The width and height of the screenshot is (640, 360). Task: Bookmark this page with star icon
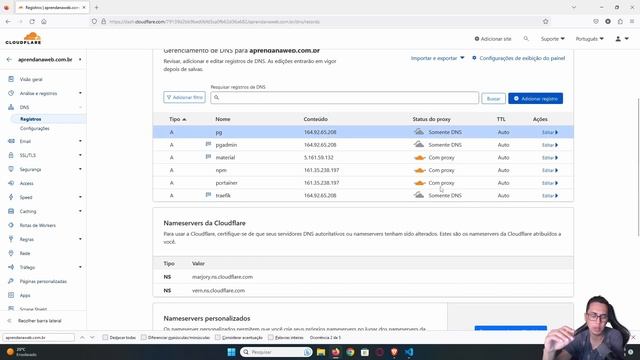[545, 22]
